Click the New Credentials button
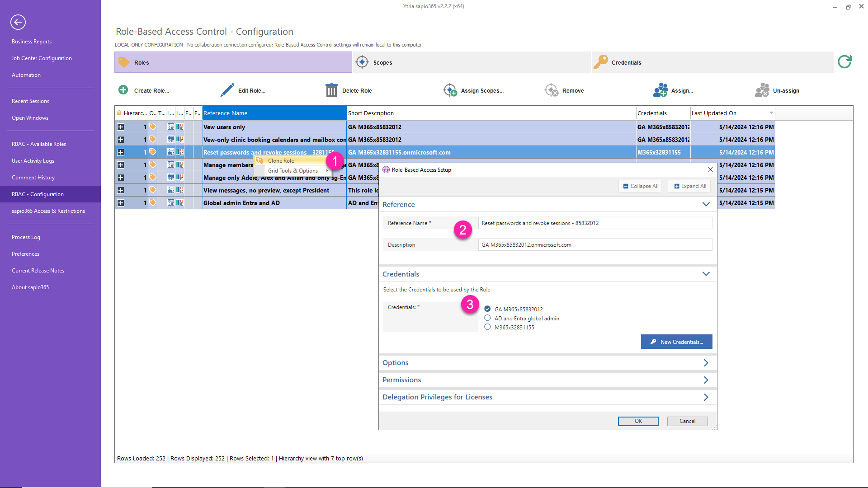The image size is (868, 488). tap(676, 342)
